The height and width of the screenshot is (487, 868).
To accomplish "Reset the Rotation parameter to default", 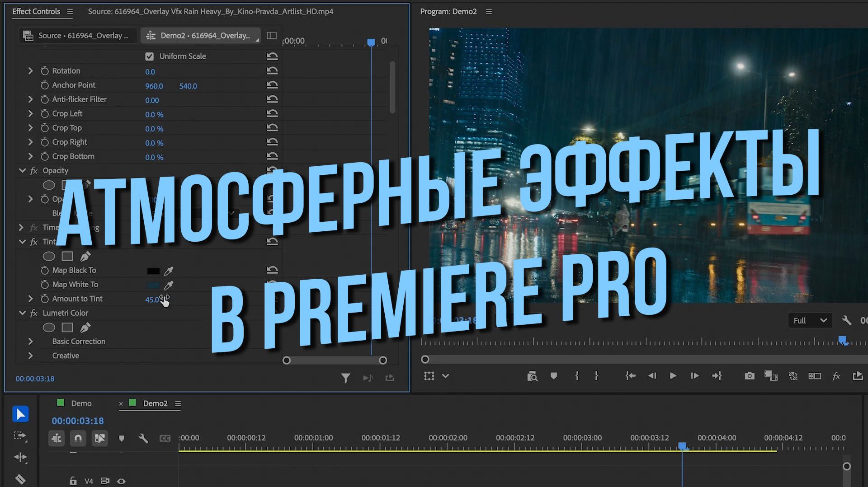I will pyautogui.click(x=272, y=71).
